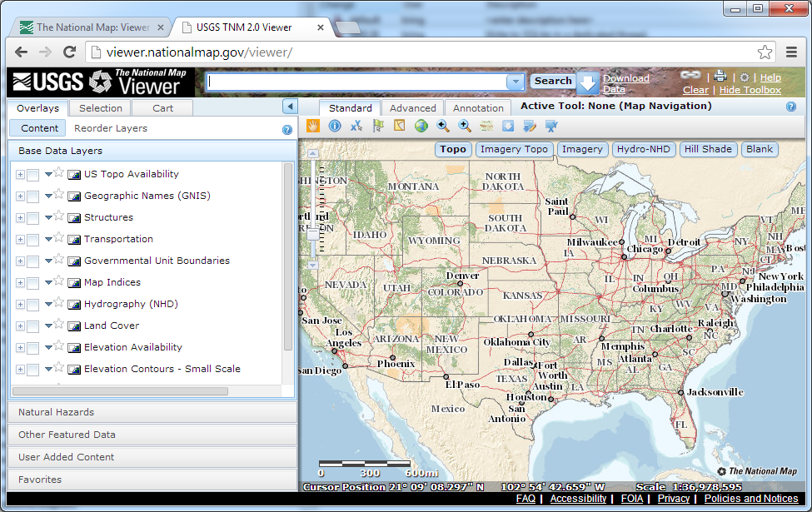The image size is (812, 512).
Task: Open search box dropdown arrow
Action: (x=516, y=82)
